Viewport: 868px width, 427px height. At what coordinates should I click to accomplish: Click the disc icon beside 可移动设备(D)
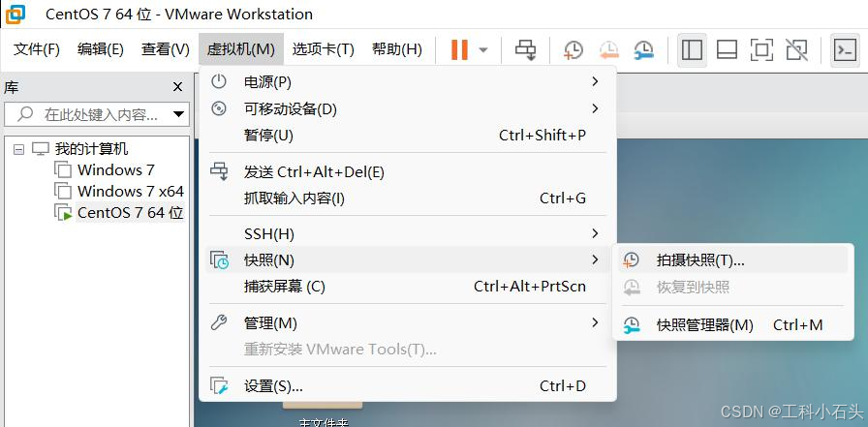[x=219, y=108]
